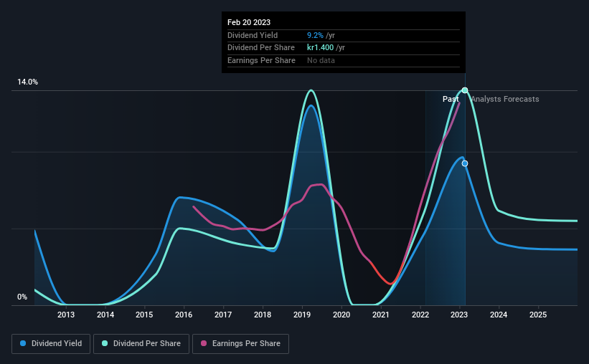This screenshot has width=589, height=364.
Task: Click the 2019 x-axis label
Action: [302, 315]
